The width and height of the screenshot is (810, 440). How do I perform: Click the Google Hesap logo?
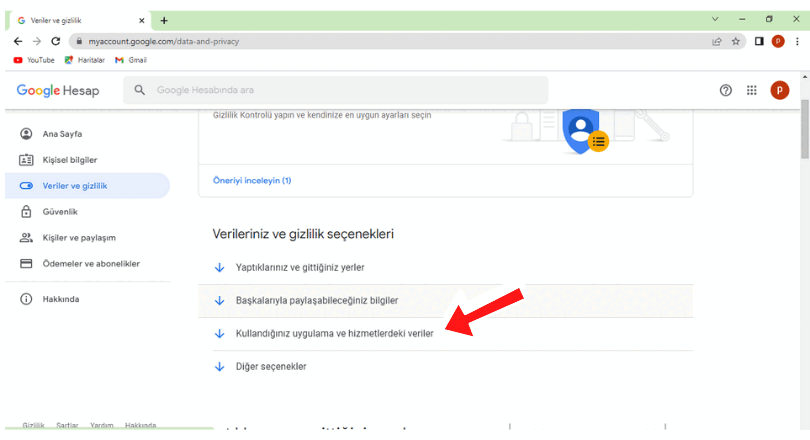58,90
